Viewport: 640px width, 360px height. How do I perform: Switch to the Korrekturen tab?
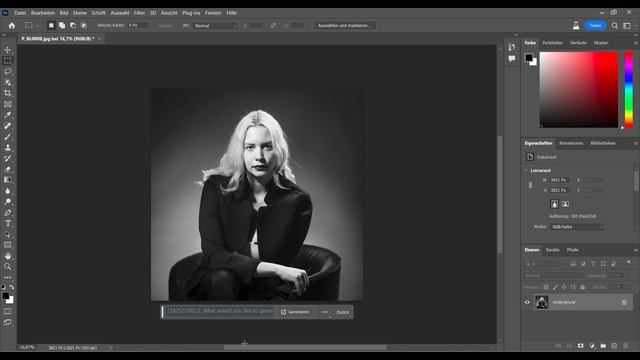571,143
